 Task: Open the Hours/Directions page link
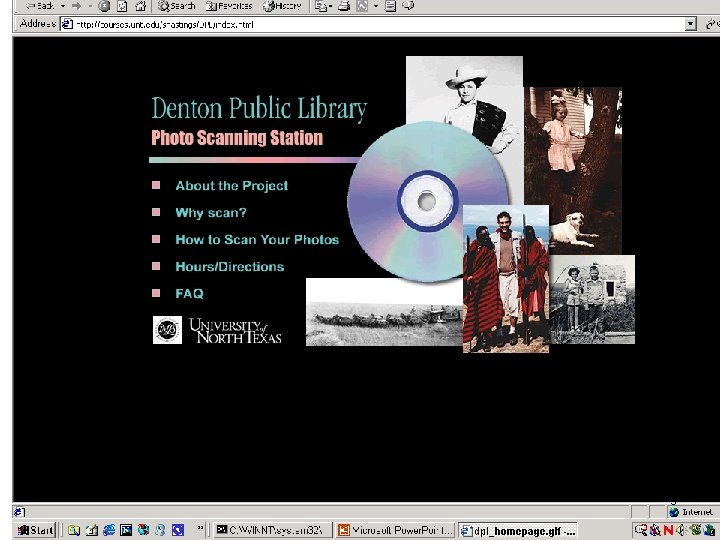point(230,266)
